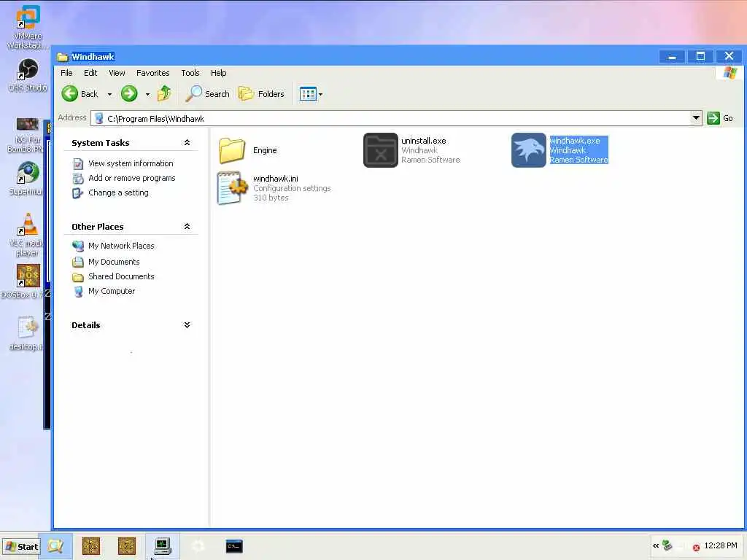
Task: Open the command prompt taskbar button
Action: pyautogui.click(x=234, y=546)
